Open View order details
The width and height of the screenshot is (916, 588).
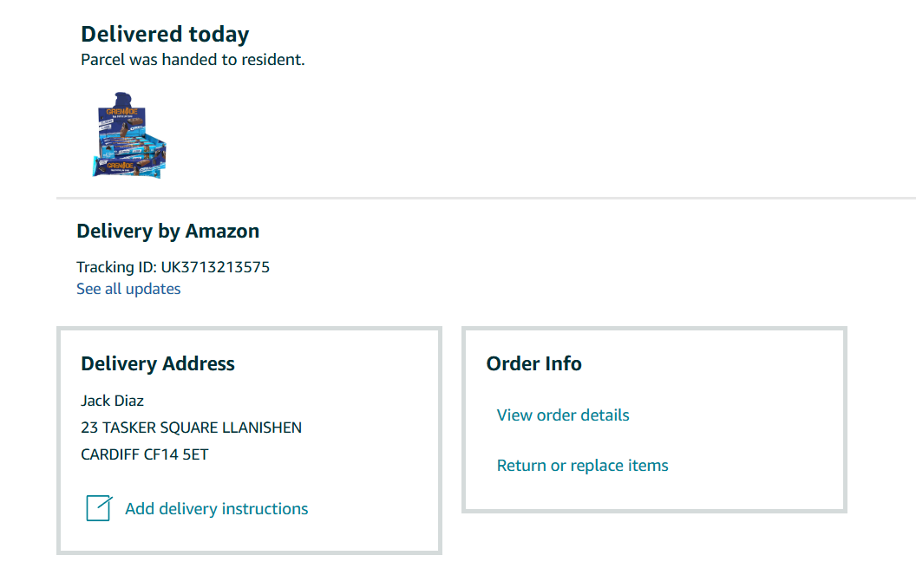click(x=563, y=415)
